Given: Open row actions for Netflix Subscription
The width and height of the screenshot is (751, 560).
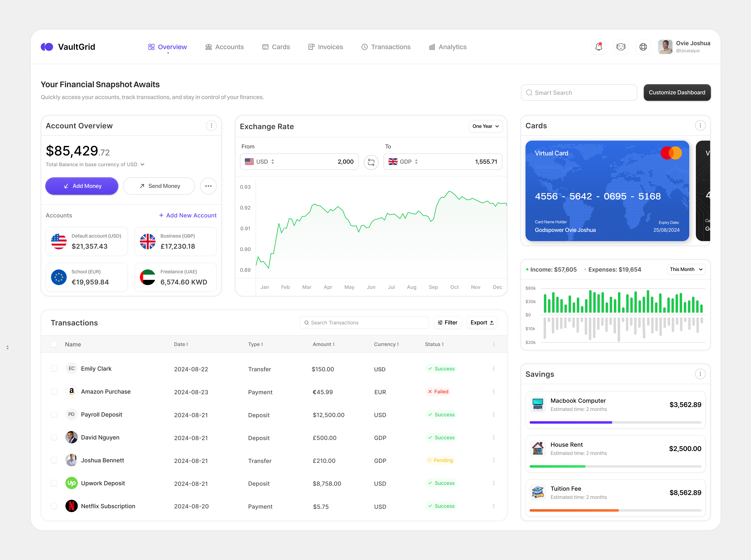Looking at the screenshot, I should (494, 506).
